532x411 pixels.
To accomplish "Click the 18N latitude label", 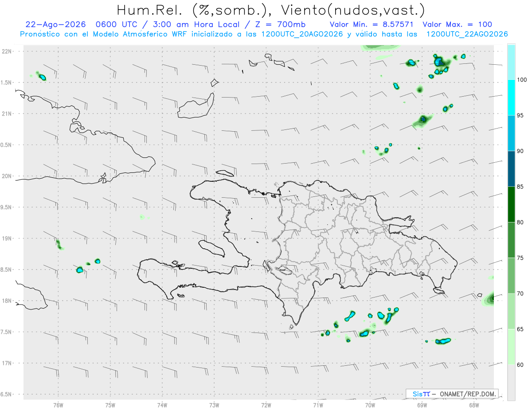I will 8,301.
